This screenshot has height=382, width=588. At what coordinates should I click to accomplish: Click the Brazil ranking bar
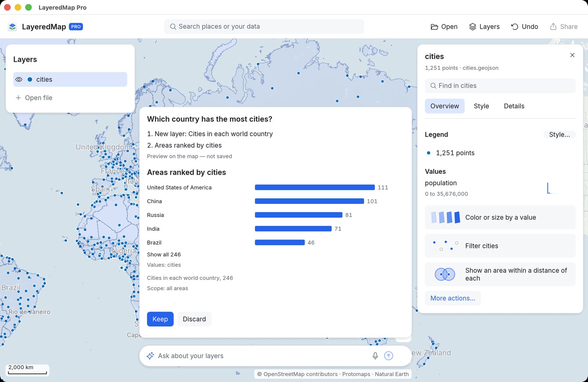coord(280,242)
